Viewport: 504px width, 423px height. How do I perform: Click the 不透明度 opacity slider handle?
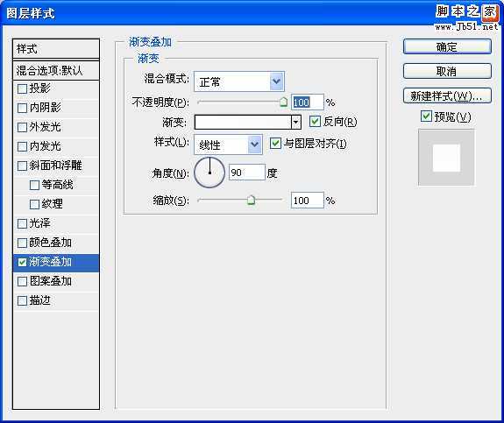pos(283,102)
